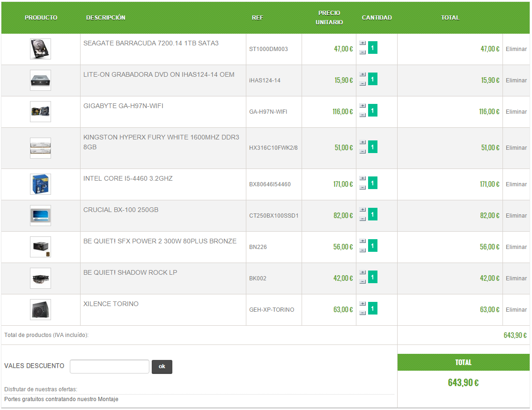
Task: Eliminar the Xilence Torino row
Action: 516,310
